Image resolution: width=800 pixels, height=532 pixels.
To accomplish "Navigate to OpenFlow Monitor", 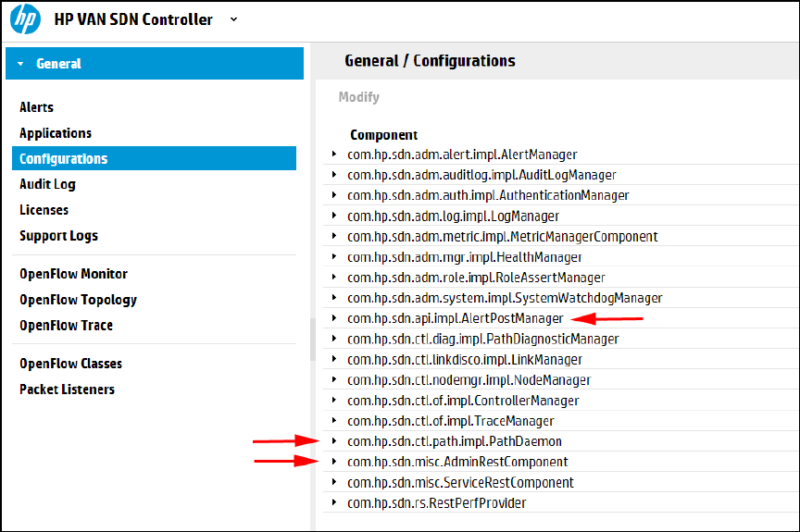I will pyautogui.click(x=73, y=274).
